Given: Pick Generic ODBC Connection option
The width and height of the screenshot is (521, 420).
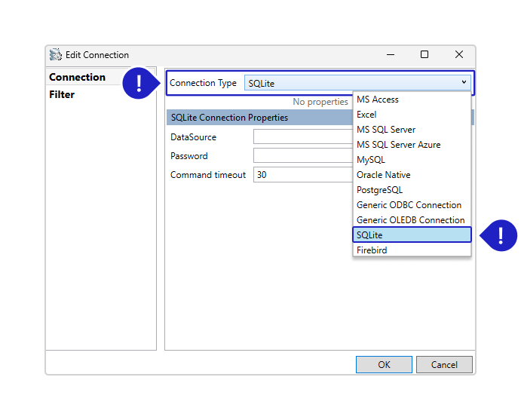Looking at the screenshot, I should coord(409,205).
